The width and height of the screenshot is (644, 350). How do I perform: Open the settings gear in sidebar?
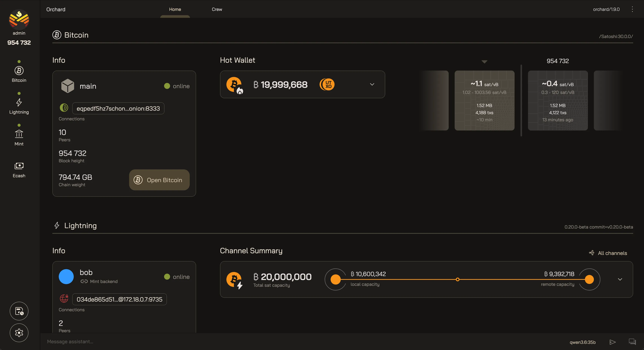[19, 333]
